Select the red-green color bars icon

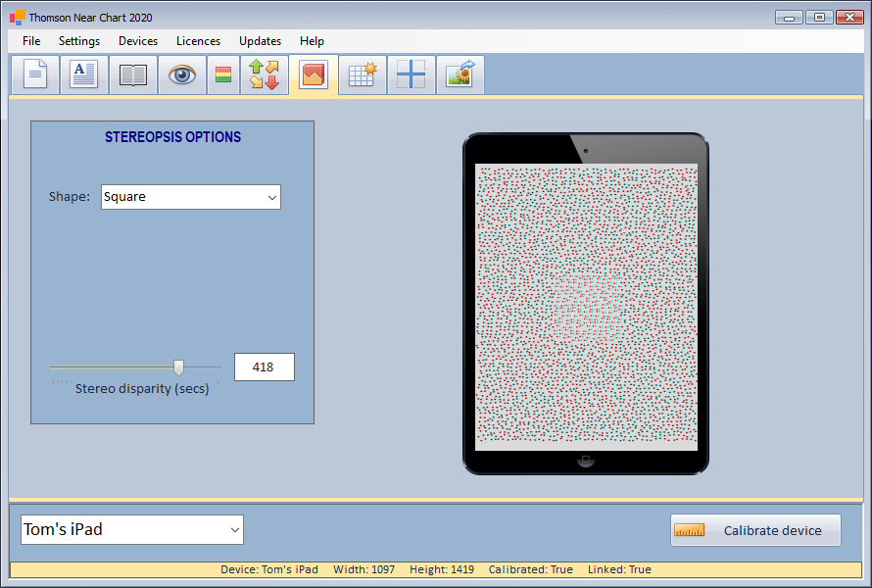[223, 75]
